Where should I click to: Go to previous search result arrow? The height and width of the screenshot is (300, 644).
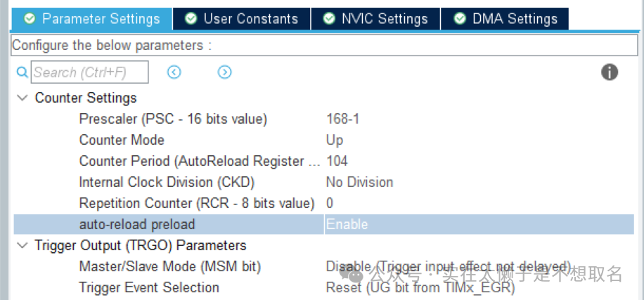pyautogui.click(x=174, y=72)
